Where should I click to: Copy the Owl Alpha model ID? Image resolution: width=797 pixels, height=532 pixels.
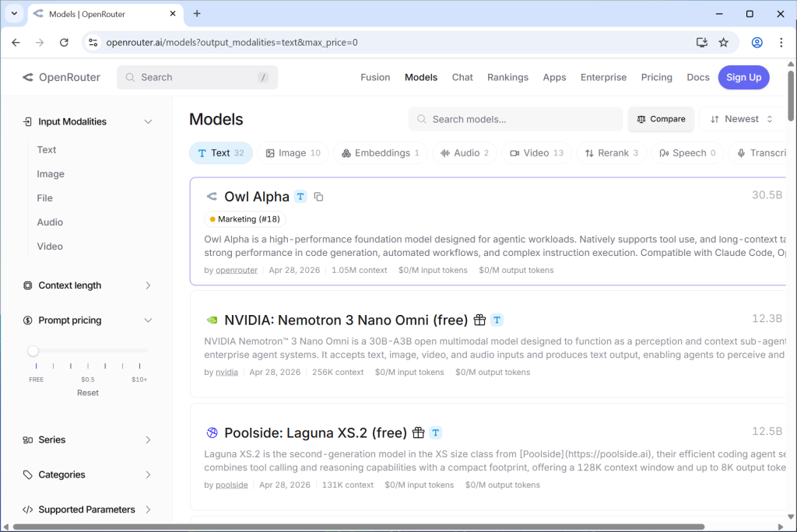point(318,197)
